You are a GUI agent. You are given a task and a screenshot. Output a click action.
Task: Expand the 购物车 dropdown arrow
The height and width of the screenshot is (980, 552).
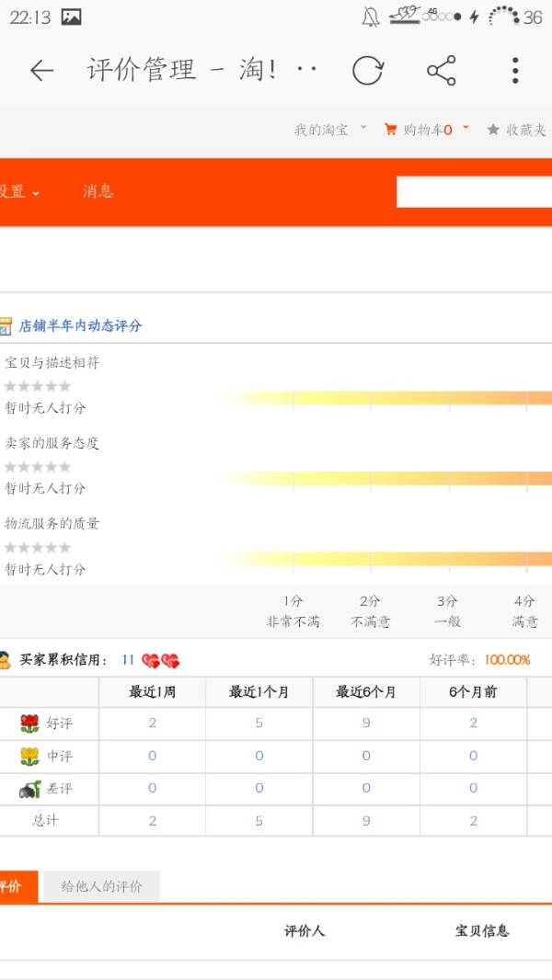tap(466, 128)
